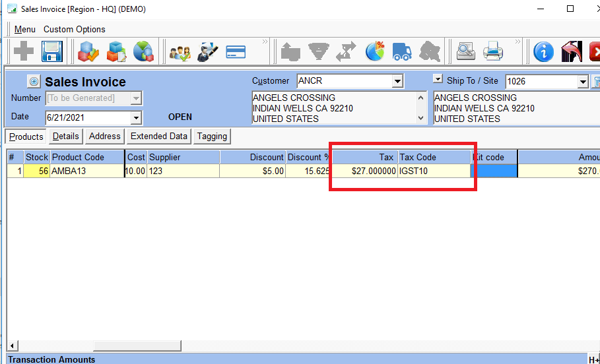The height and width of the screenshot is (364, 600).
Task: Click the blue information icon
Action: click(543, 51)
